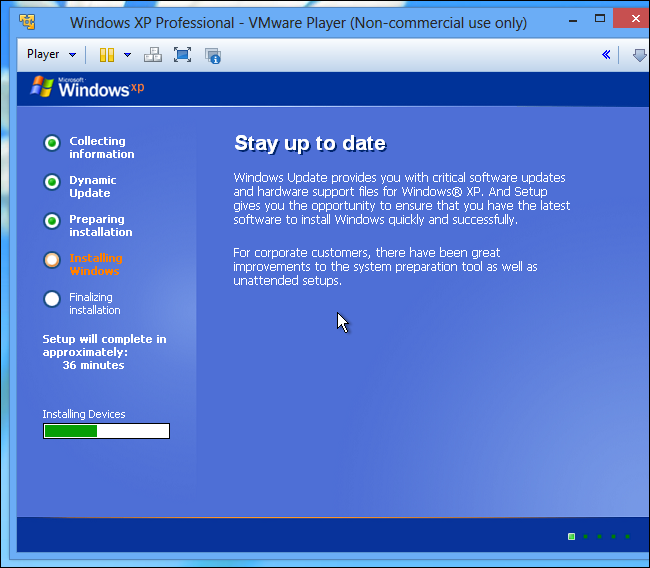Click the Setup will complete in approximately text
The image size is (650, 568).
tap(104, 345)
